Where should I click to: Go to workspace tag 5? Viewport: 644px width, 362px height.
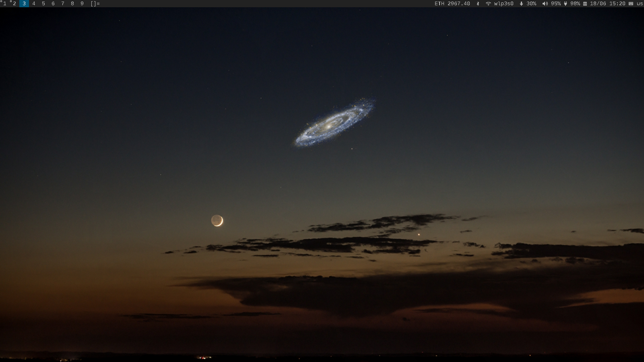coord(43,4)
